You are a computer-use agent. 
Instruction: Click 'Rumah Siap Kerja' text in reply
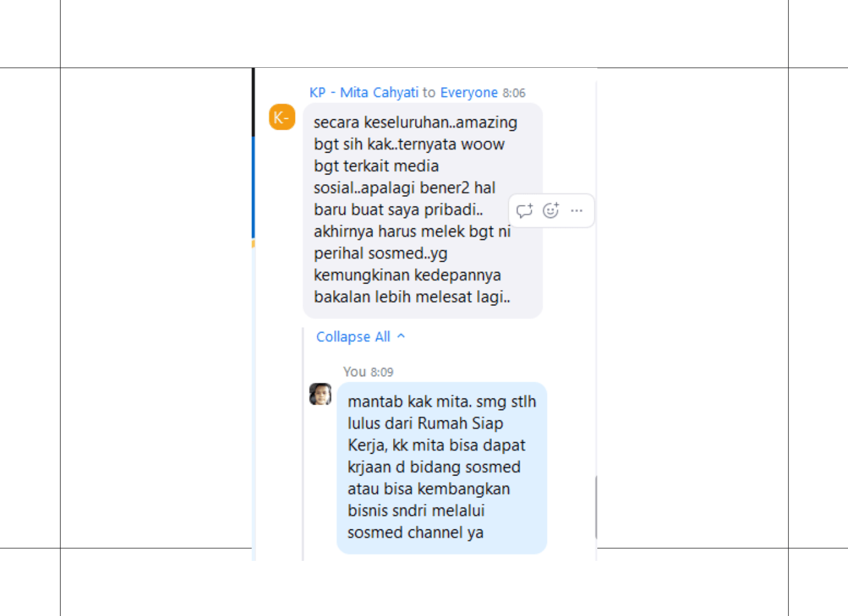point(437,434)
